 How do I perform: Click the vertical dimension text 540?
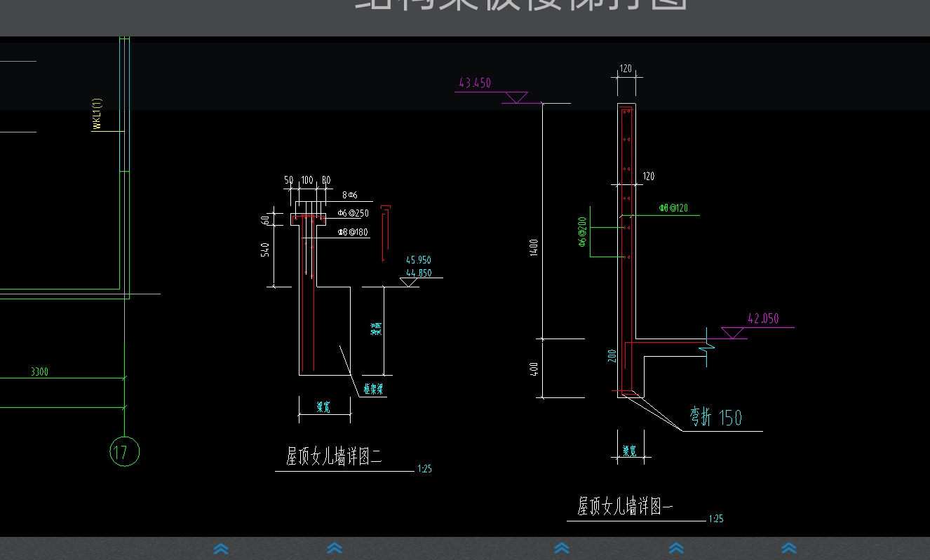265,250
